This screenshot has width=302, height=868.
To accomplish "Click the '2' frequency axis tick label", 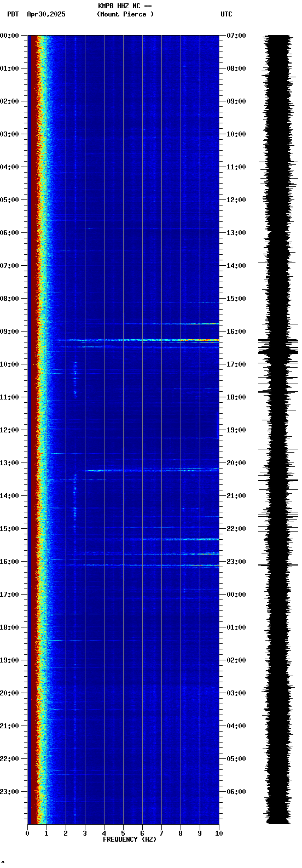I will [x=66, y=833].
